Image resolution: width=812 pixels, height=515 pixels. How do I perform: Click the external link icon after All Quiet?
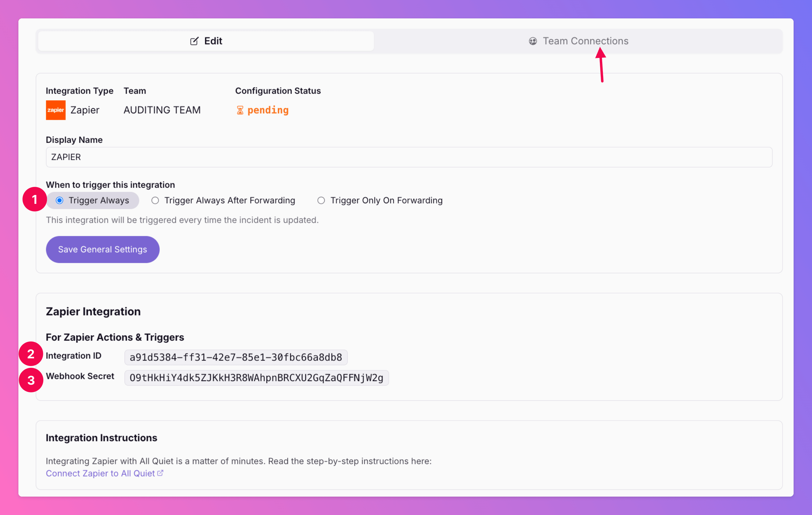pyautogui.click(x=160, y=473)
